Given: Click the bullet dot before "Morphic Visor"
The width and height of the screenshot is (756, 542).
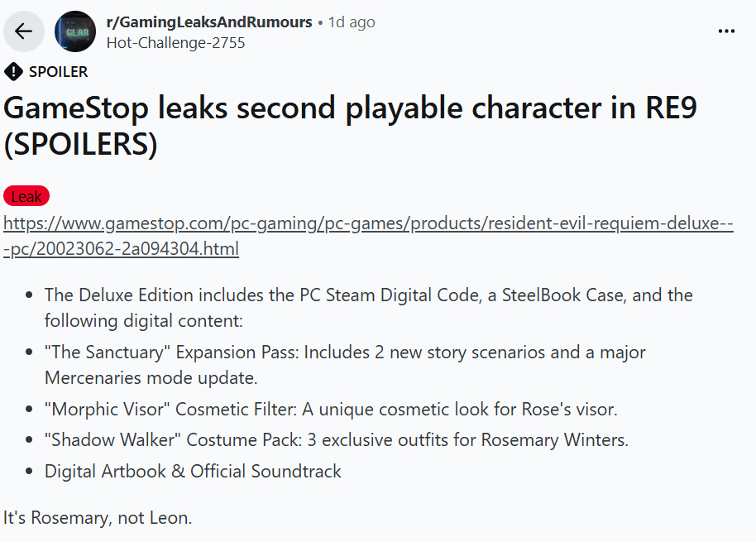Looking at the screenshot, I should [30, 409].
